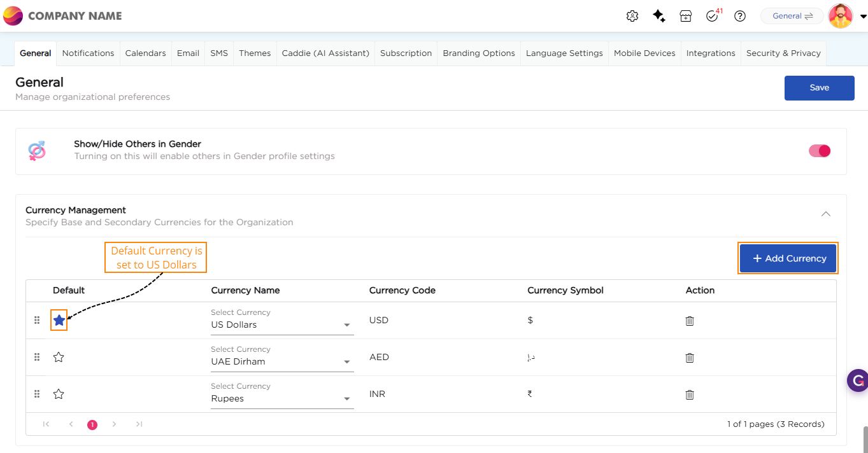
Task: Delete the US Dollars currency row
Action: [689, 321]
